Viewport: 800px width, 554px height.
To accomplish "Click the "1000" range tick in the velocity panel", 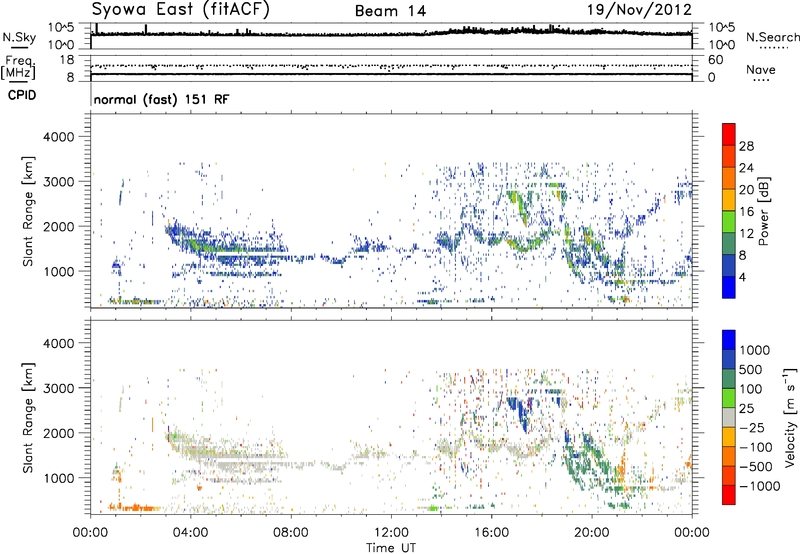I will (x=58, y=478).
